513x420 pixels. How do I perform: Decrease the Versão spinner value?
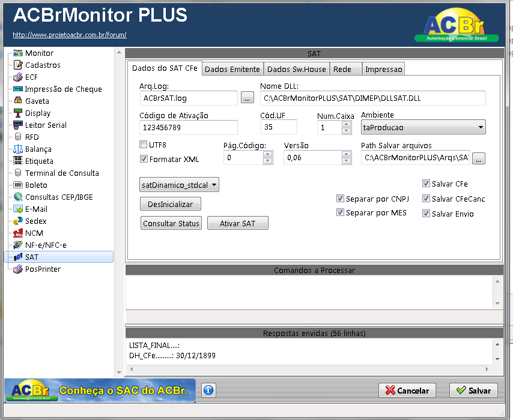click(x=347, y=161)
